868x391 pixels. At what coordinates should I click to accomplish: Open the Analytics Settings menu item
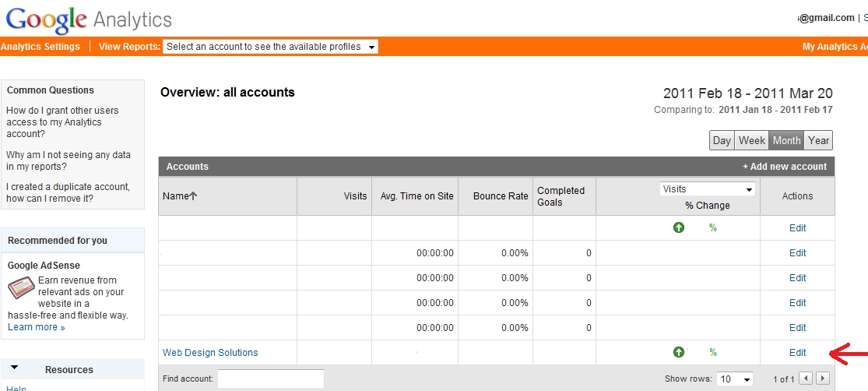(40, 47)
